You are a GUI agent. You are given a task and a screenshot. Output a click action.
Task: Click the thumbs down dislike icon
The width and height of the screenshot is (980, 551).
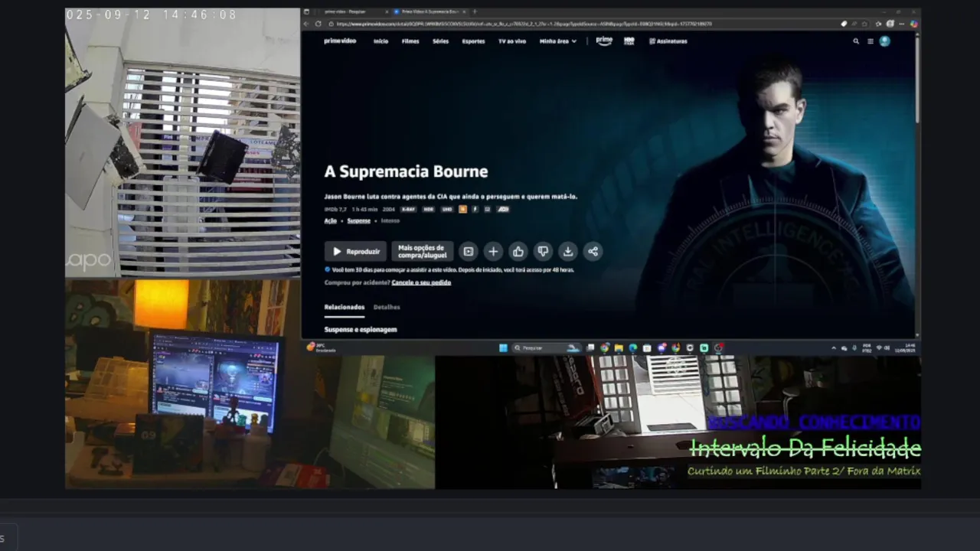pyautogui.click(x=543, y=251)
